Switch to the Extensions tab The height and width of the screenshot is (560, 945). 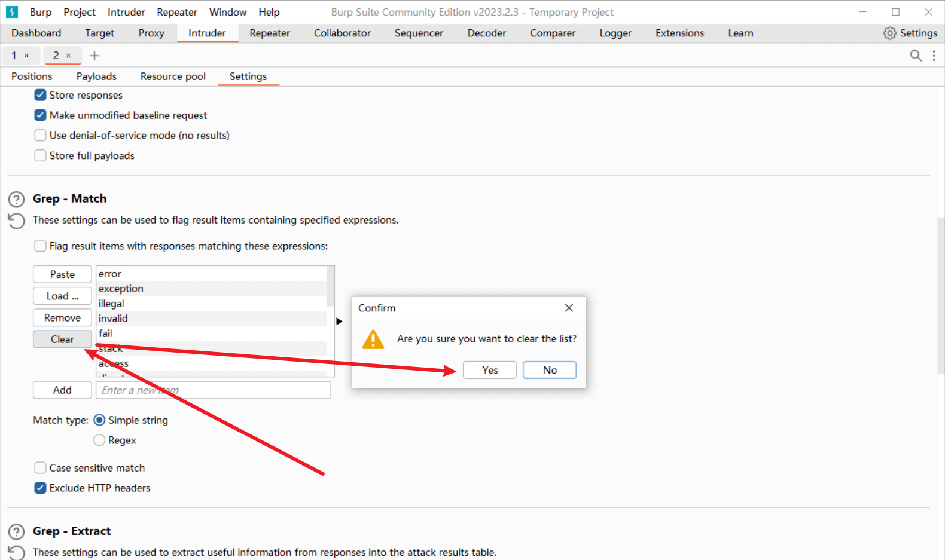680,33
